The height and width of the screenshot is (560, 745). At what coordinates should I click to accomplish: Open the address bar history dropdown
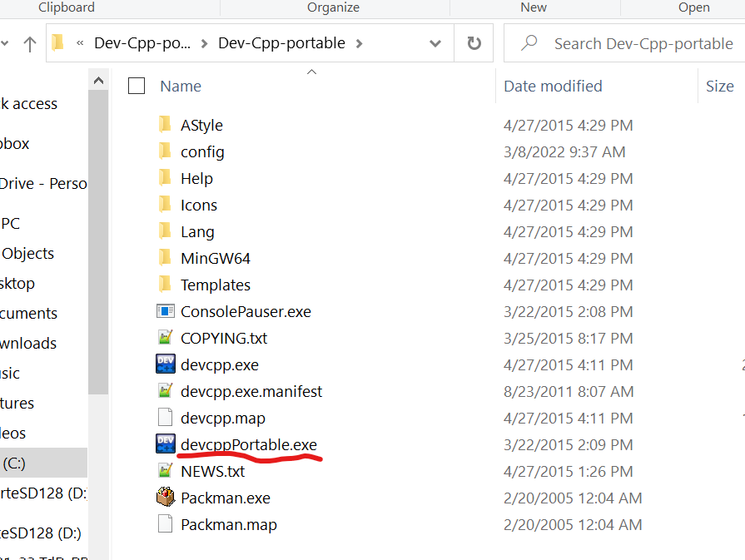pos(435,43)
